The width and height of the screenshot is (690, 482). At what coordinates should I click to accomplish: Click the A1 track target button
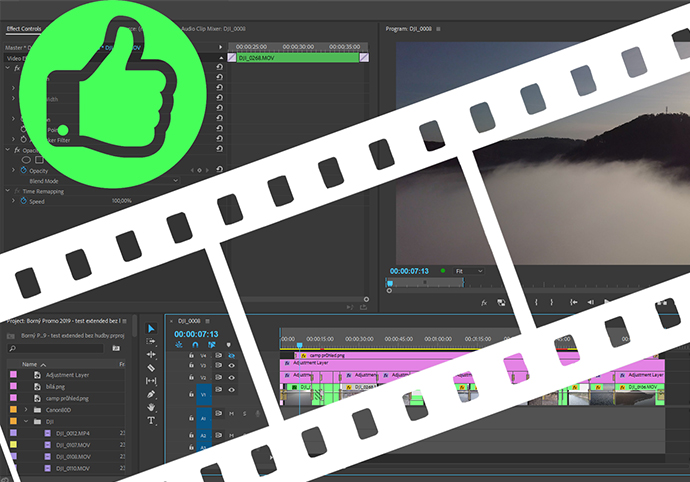[204, 419]
